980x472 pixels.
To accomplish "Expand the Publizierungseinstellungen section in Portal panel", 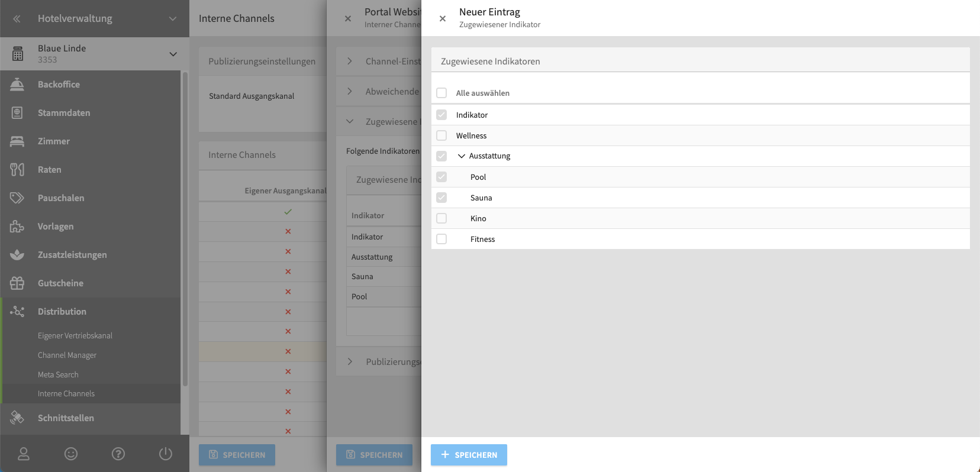I will pyautogui.click(x=350, y=361).
